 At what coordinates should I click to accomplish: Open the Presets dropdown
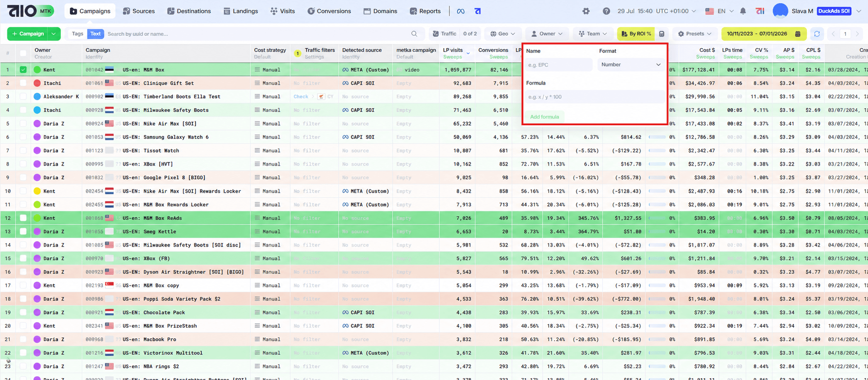coord(695,34)
